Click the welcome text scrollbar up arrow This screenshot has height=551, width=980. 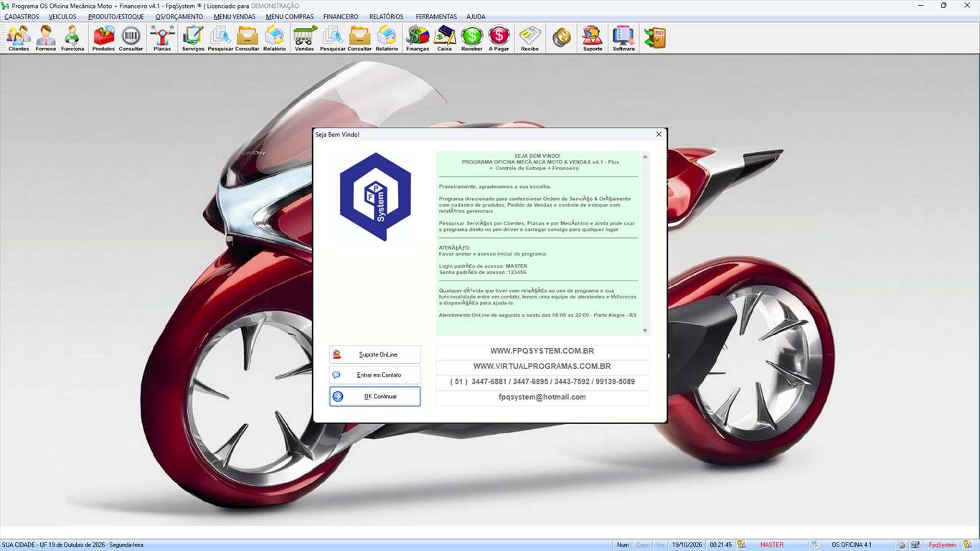[x=645, y=156]
